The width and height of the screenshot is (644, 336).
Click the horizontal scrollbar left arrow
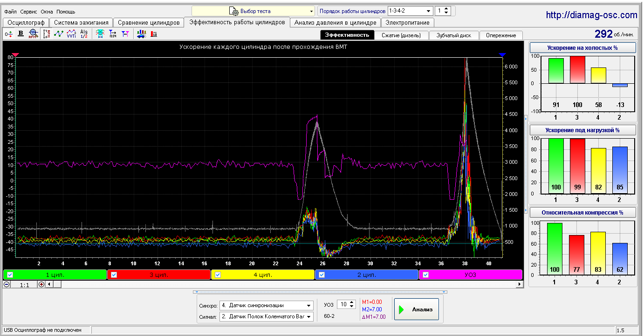(48, 284)
